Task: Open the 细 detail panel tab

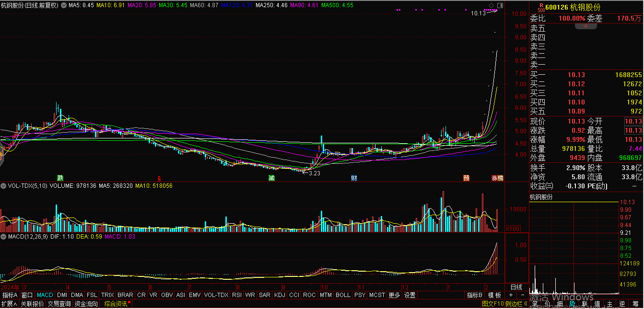Action: click(559, 304)
